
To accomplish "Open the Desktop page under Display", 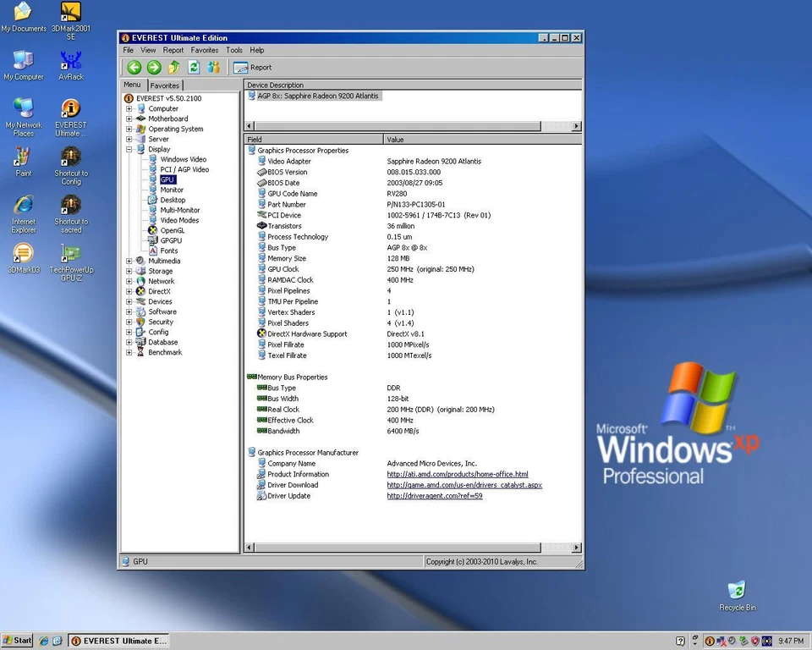I will tap(171, 200).
